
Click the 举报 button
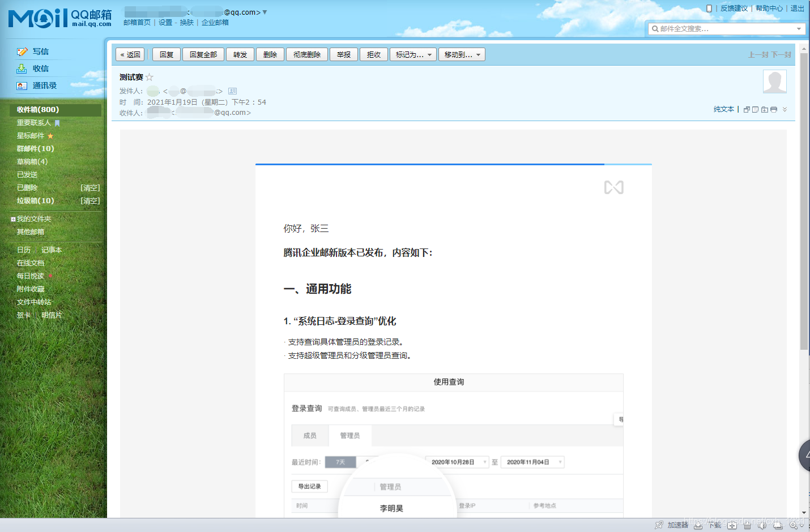coord(344,54)
